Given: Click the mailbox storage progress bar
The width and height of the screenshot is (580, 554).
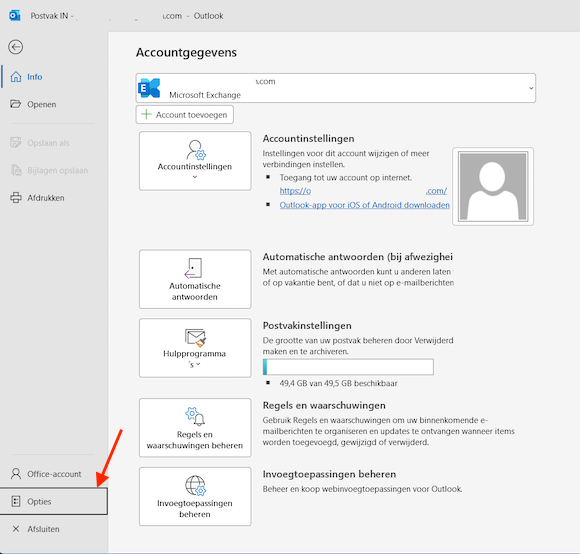Looking at the screenshot, I should click(348, 367).
